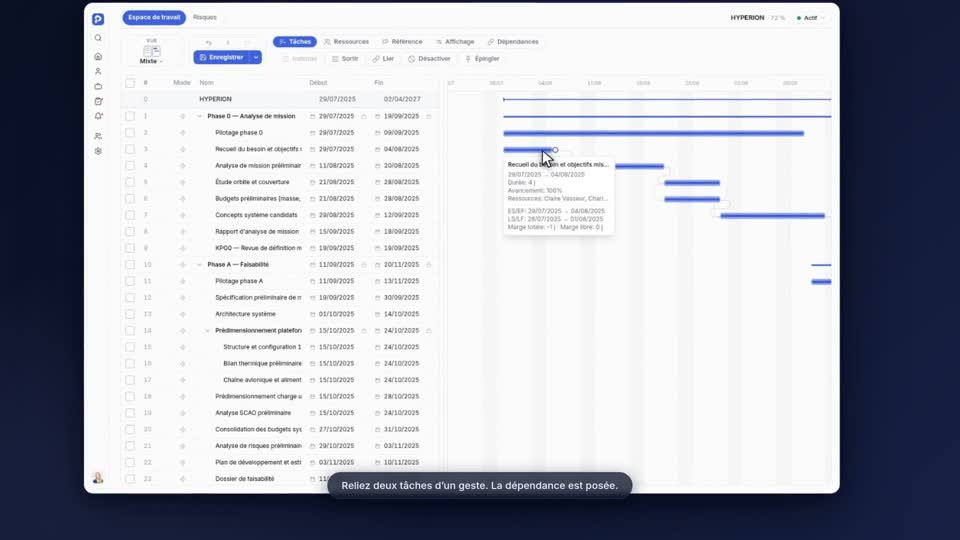960x540 pixels.
Task: Click the user avatar at the sidebar bottom
Action: (x=98, y=478)
